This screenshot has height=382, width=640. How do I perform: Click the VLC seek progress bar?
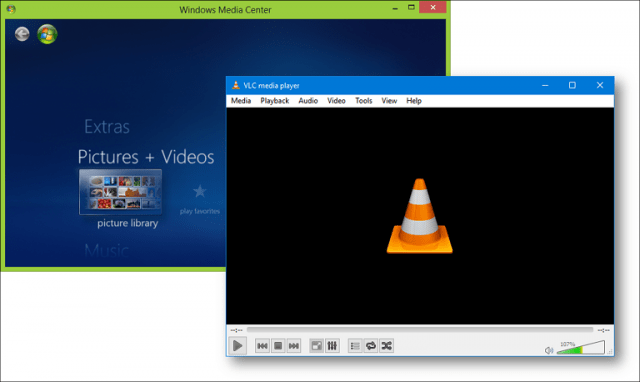(x=420, y=330)
